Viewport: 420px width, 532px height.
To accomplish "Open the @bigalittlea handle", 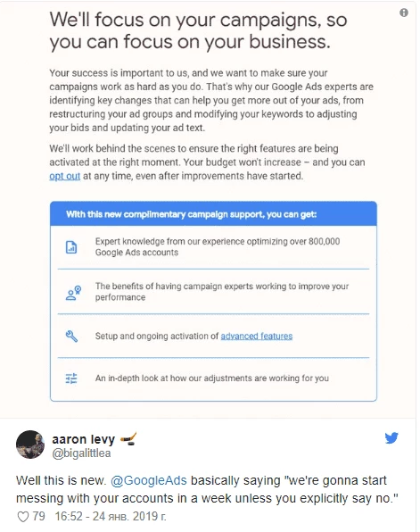I will coord(81,453).
